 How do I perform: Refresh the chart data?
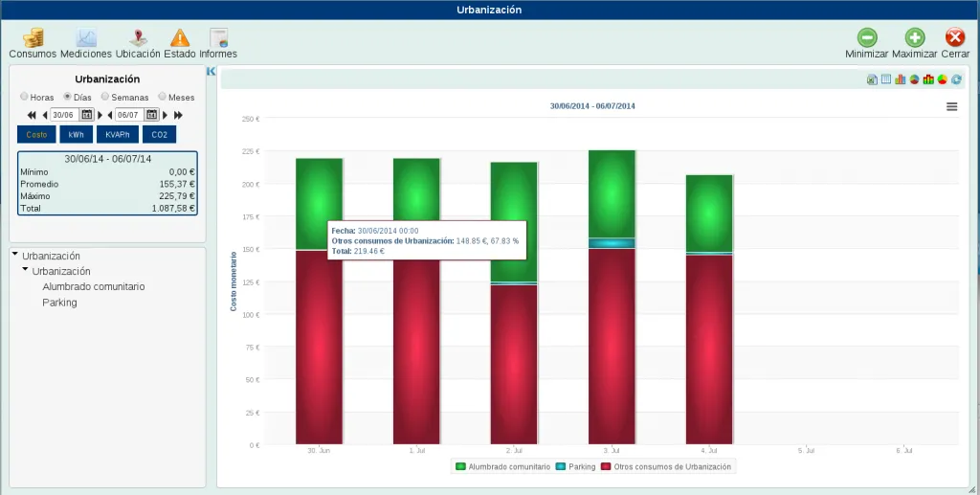[956, 79]
